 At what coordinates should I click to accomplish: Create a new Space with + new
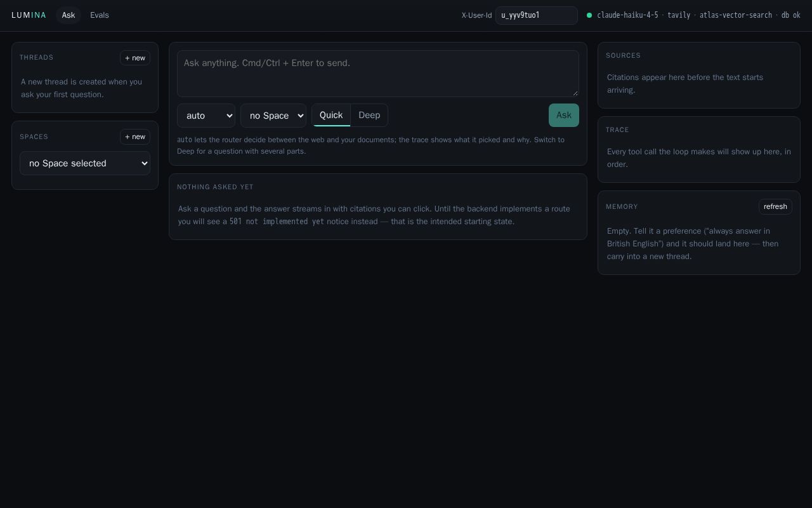point(135,137)
